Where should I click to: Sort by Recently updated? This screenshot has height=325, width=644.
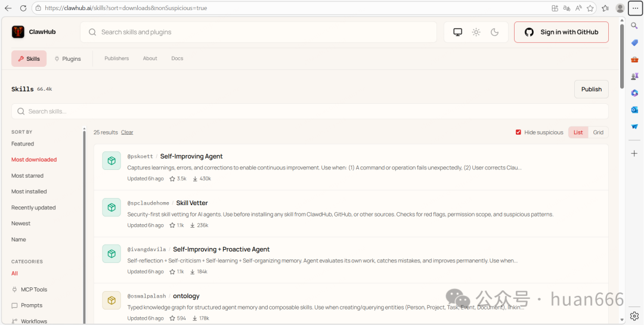[x=33, y=208]
